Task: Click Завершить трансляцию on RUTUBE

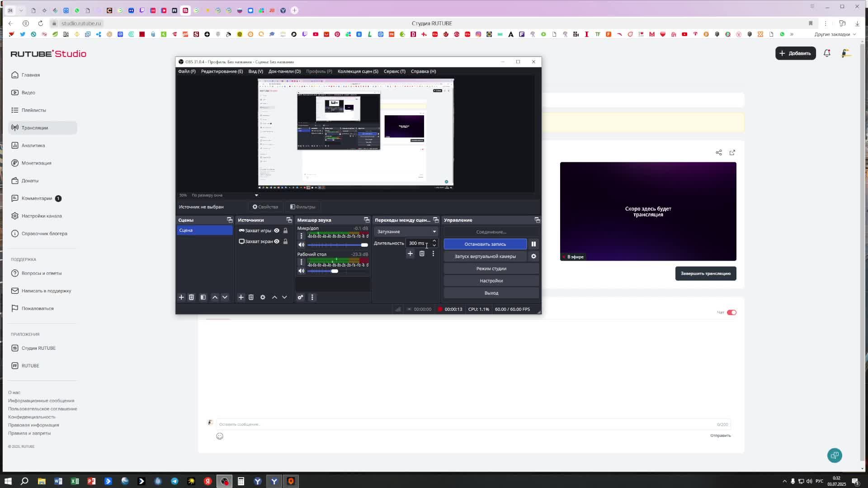Action: point(706,273)
